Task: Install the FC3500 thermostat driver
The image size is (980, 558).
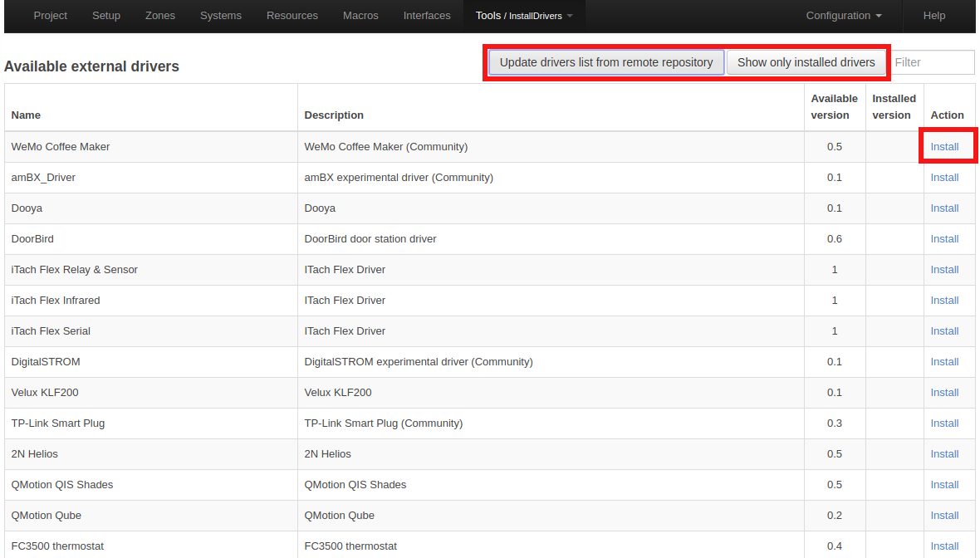Action: pos(944,546)
